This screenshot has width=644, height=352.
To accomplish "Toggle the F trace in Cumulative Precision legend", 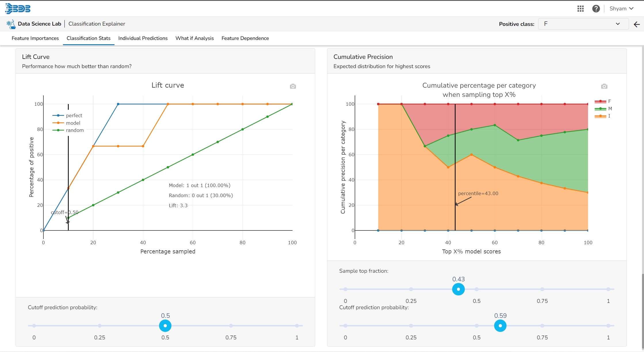I will point(603,101).
